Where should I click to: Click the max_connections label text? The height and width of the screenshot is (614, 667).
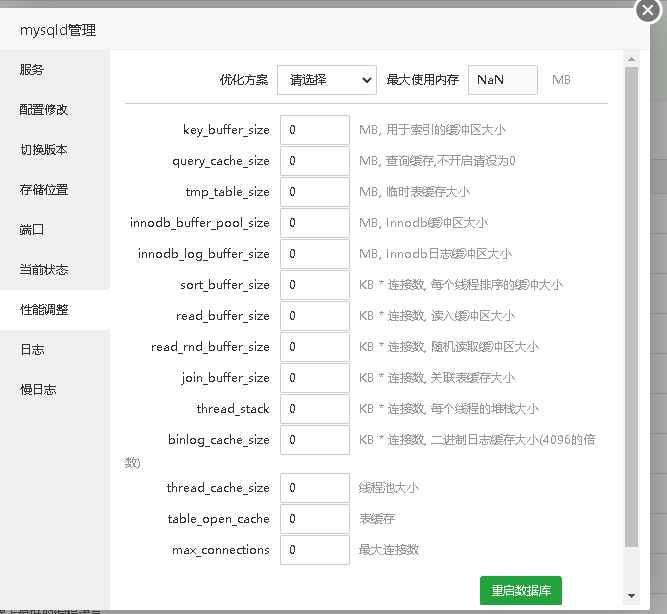click(221, 550)
